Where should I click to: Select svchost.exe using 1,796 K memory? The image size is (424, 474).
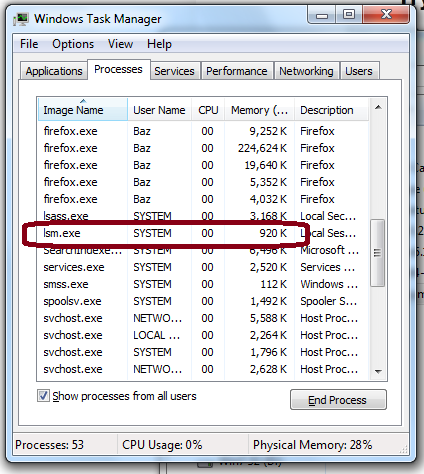pyautogui.click(x=203, y=352)
